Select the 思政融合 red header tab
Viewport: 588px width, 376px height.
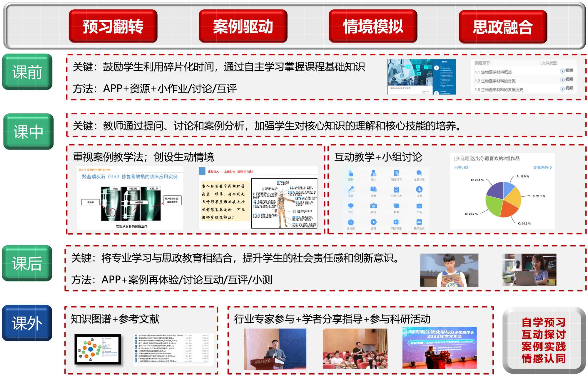(x=503, y=27)
